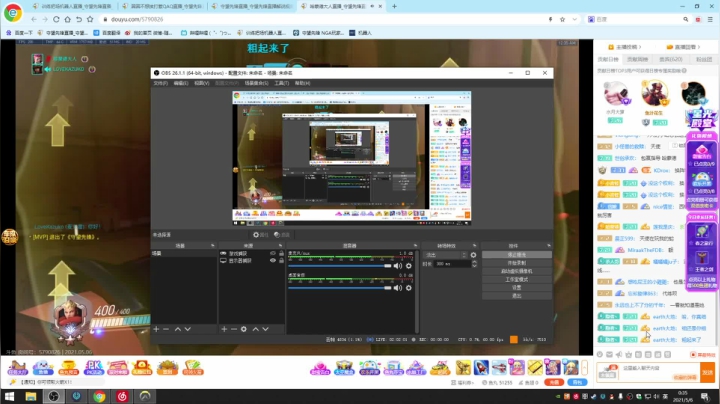Step the 300 ms transition duration spinner
The image size is (720, 404).
pyautogui.click(x=474, y=264)
